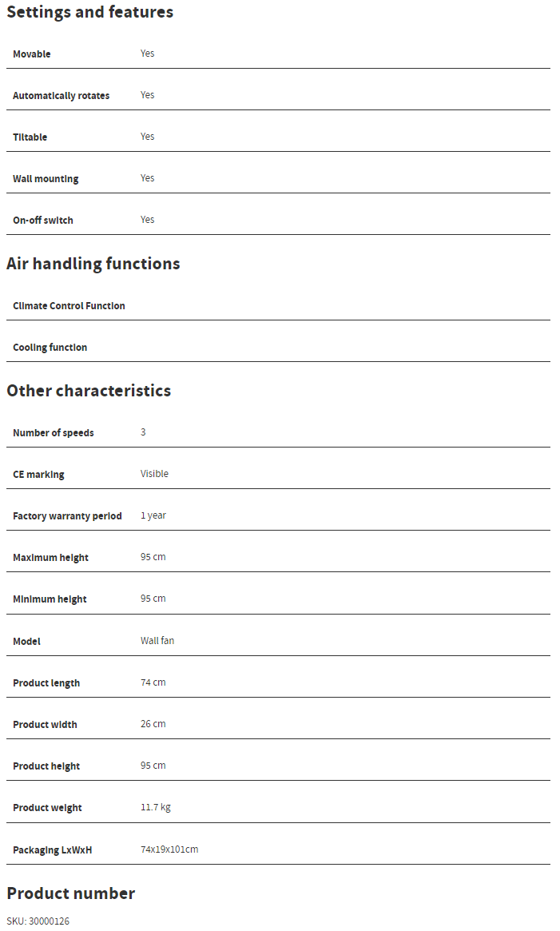
Task: Select the '1 year' warranty value
Action: click(x=153, y=515)
